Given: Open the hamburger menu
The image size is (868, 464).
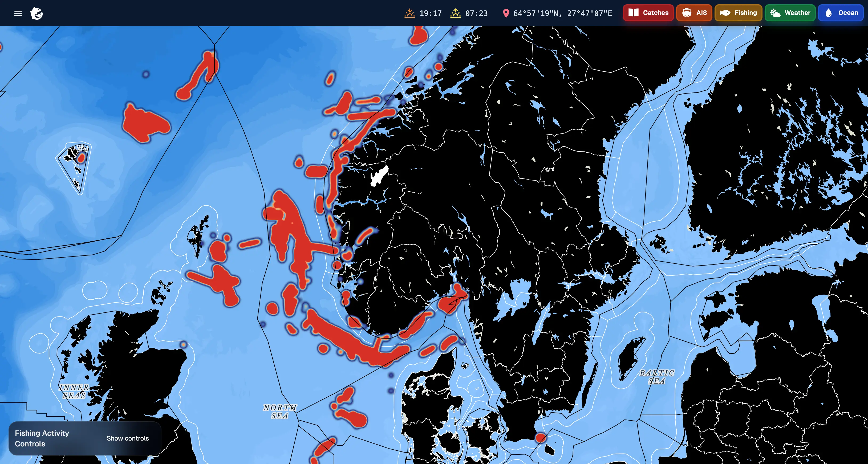Looking at the screenshot, I should [18, 13].
